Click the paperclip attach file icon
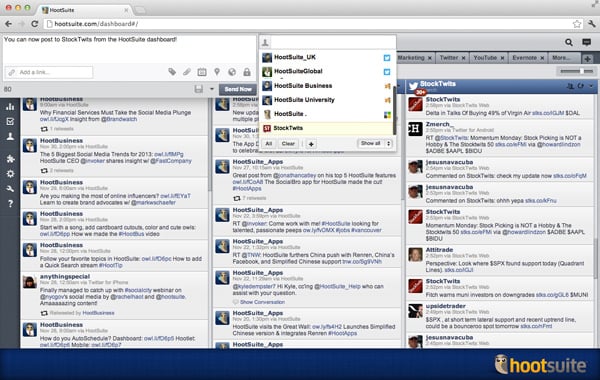This screenshot has height=380, width=600. [x=187, y=72]
